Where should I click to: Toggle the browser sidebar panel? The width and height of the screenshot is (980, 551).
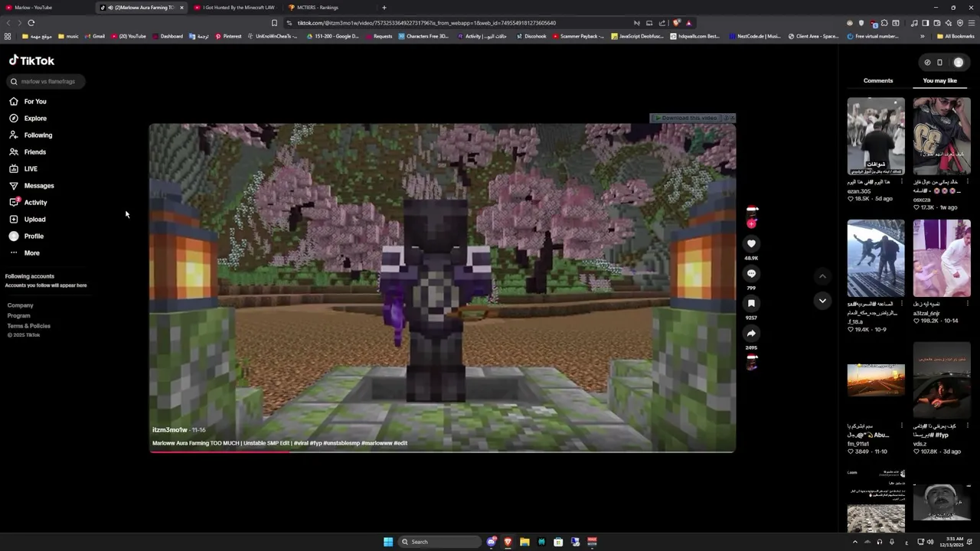[926, 23]
